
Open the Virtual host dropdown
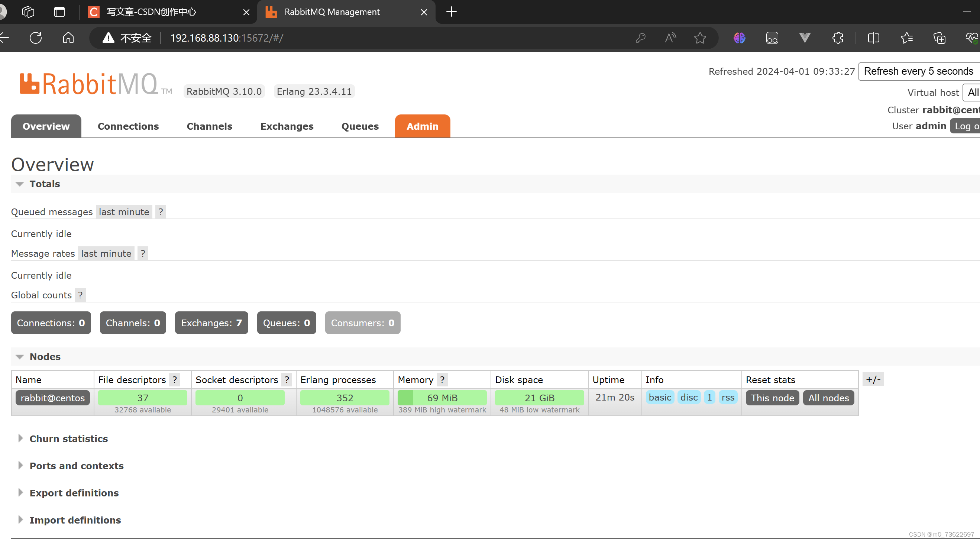[x=971, y=93]
